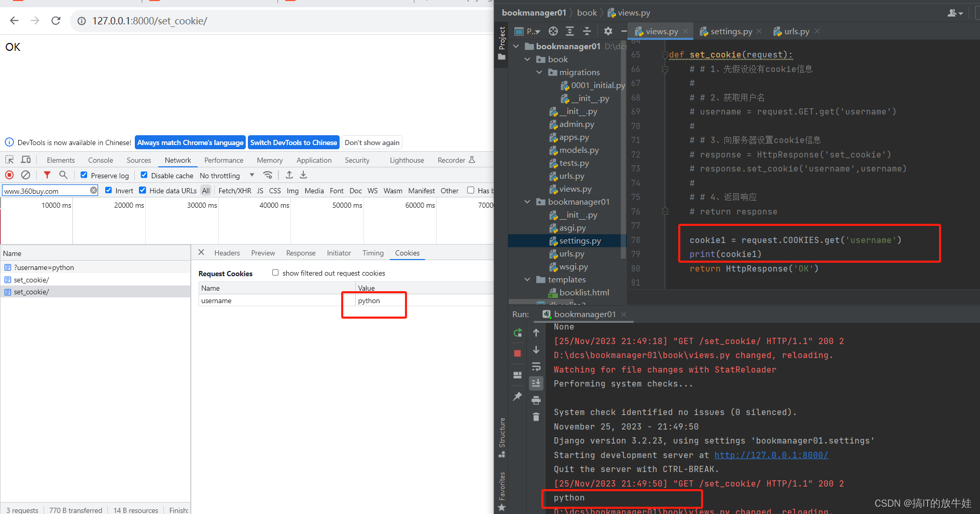Viewport: 980px width, 514px height.
Task: Click Don't show again button
Action: point(372,142)
